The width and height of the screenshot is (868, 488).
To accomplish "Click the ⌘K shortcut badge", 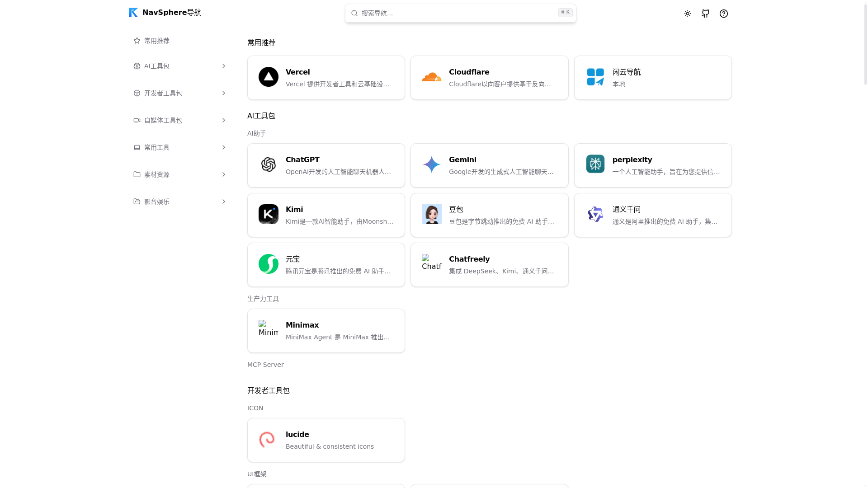I will pyautogui.click(x=565, y=13).
